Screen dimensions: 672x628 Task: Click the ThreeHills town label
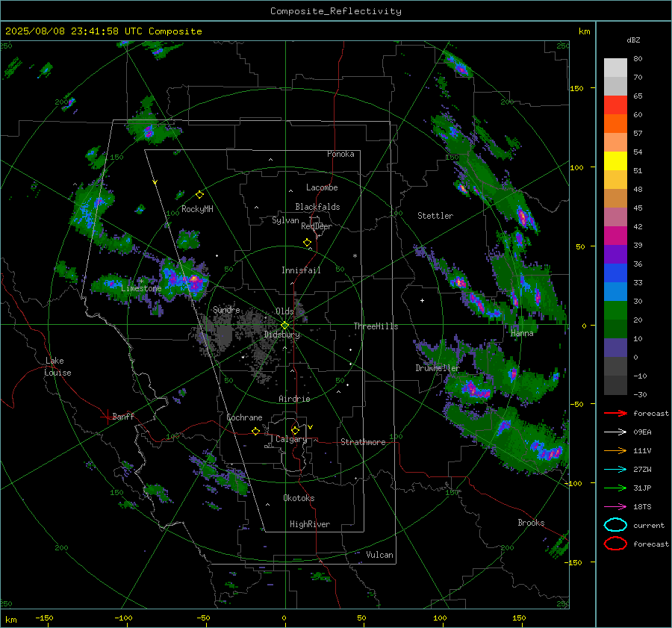coord(376,326)
